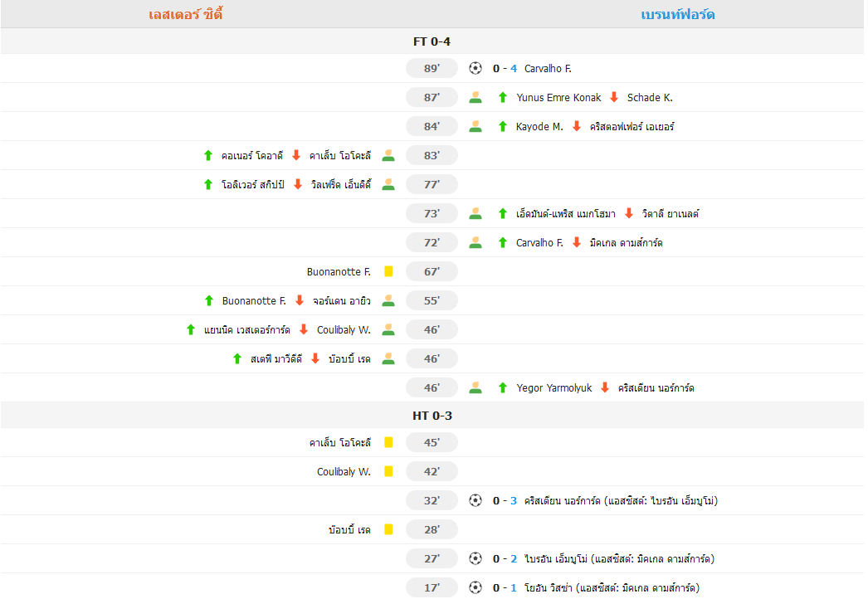Click the FT 0-4 header row

tap(432, 41)
